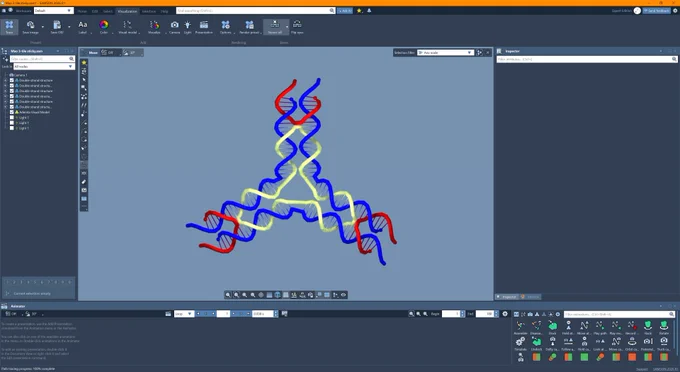Expand the third Double-strand structure node
The height and width of the screenshot is (372, 680).
5,91
